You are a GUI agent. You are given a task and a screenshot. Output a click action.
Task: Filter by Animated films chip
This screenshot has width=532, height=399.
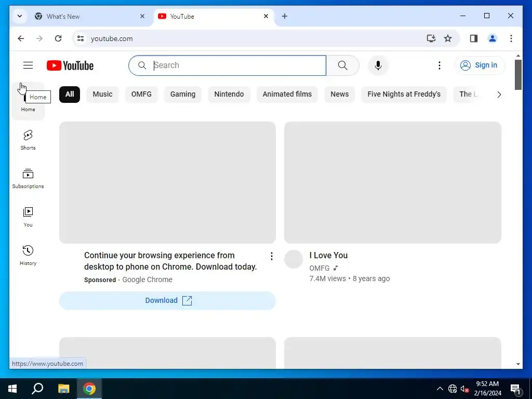tap(287, 95)
